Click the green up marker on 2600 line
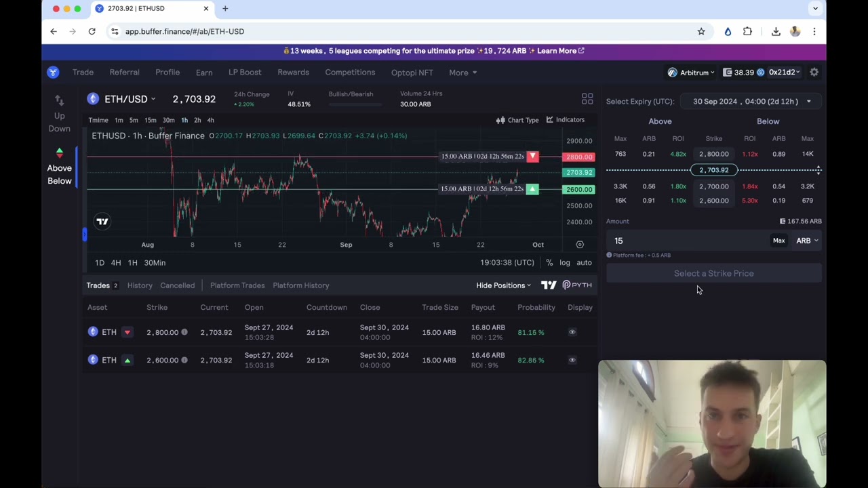This screenshot has width=868, height=488. pyautogui.click(x=532, y=189)
